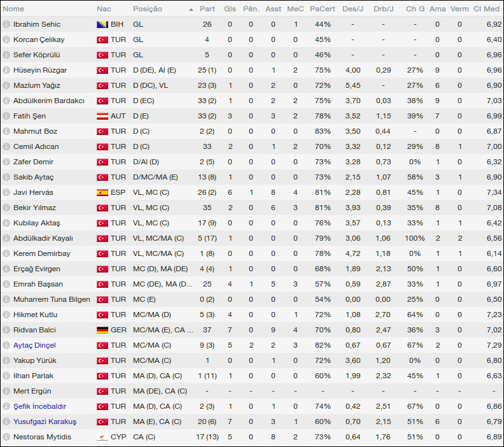Click the PaCert column header
504x447 pixels.
click(323, 9)
